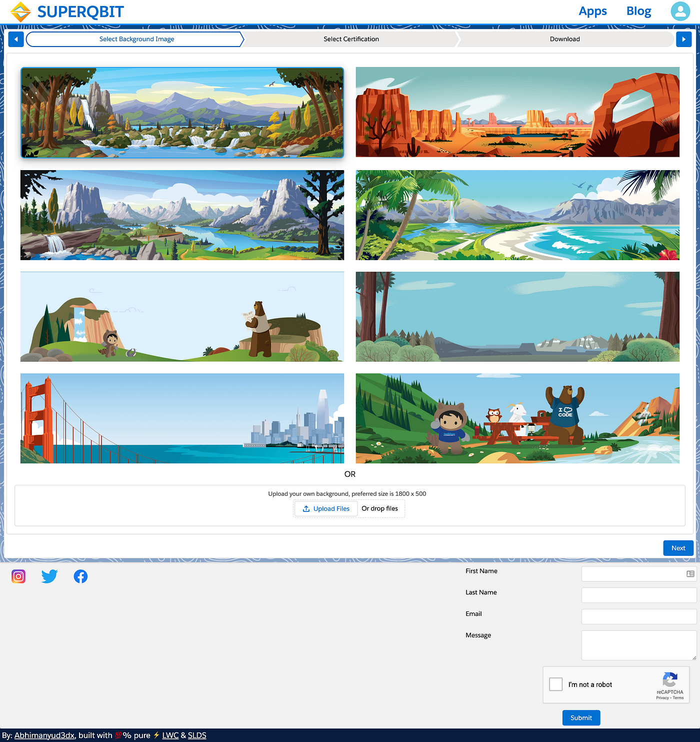
Task: Click the previous step left arrow button
Action: pyautogui.click(x=16, y=39)
